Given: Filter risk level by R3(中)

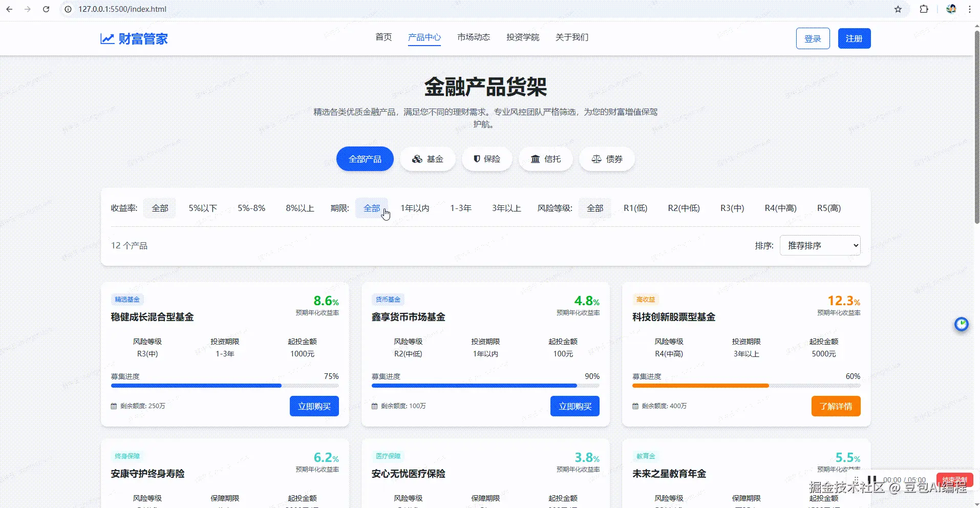Looking at the screenshot, I should pyautogui.click(x=732, y=208).
